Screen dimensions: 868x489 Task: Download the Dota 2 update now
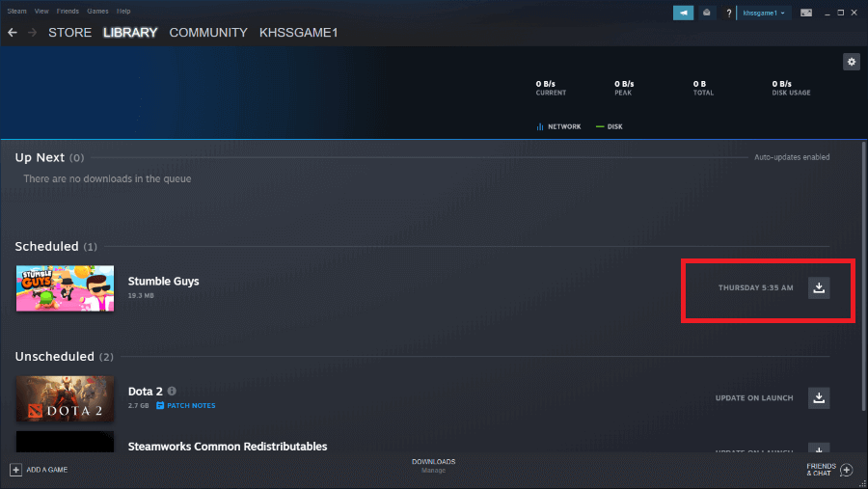click(819, 397)
